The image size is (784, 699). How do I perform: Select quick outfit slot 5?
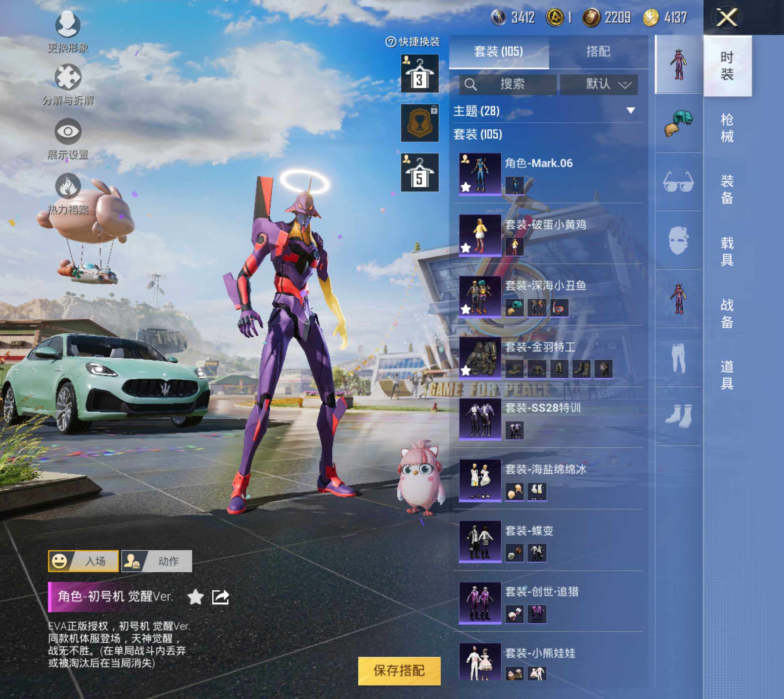419,173
